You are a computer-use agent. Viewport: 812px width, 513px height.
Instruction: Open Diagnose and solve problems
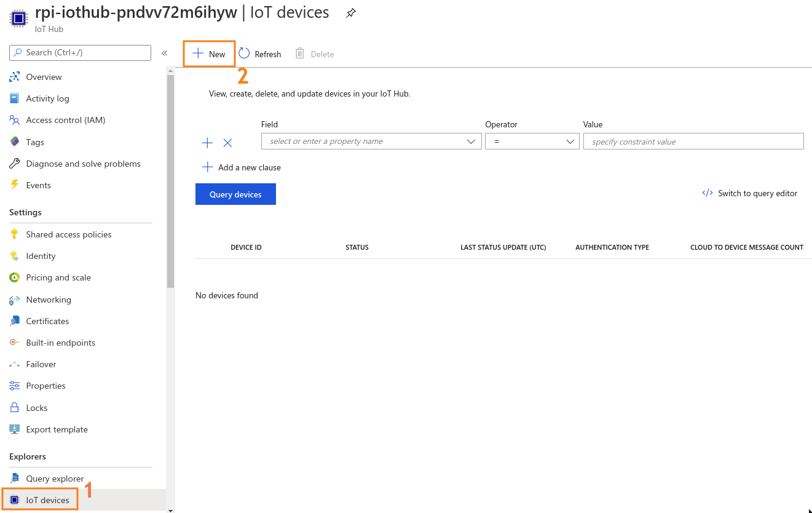tap(83, 164)
